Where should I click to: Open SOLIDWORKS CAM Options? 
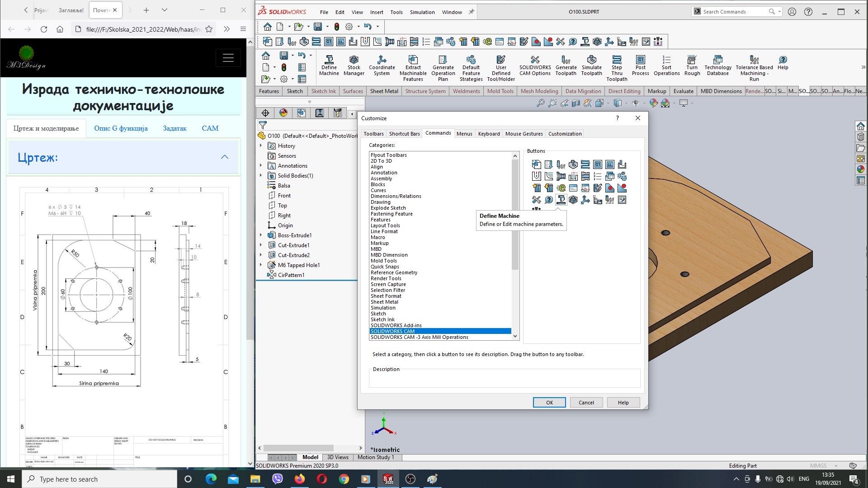[535, 66]
